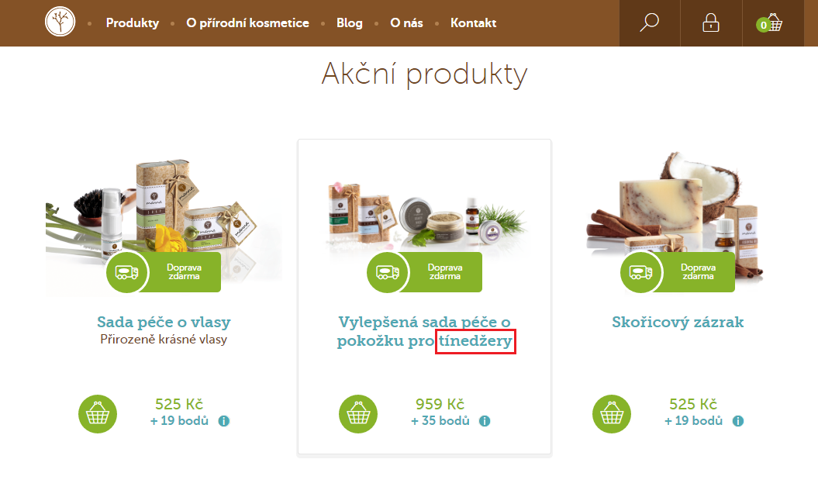The height and width of the screenshot is (504, 818).
Task: Open the login padlock icon
Action: click(710, 23)
